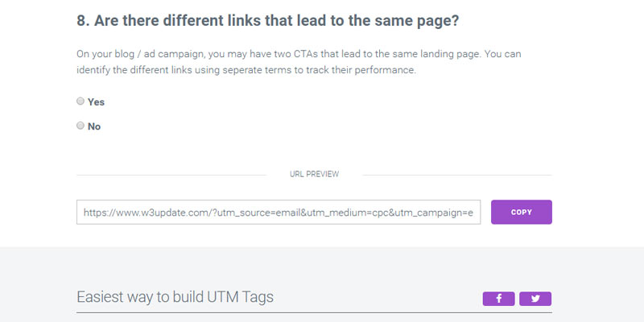
Task: Share via the Twitter bird icon
Action: click(x=535, y=299)
